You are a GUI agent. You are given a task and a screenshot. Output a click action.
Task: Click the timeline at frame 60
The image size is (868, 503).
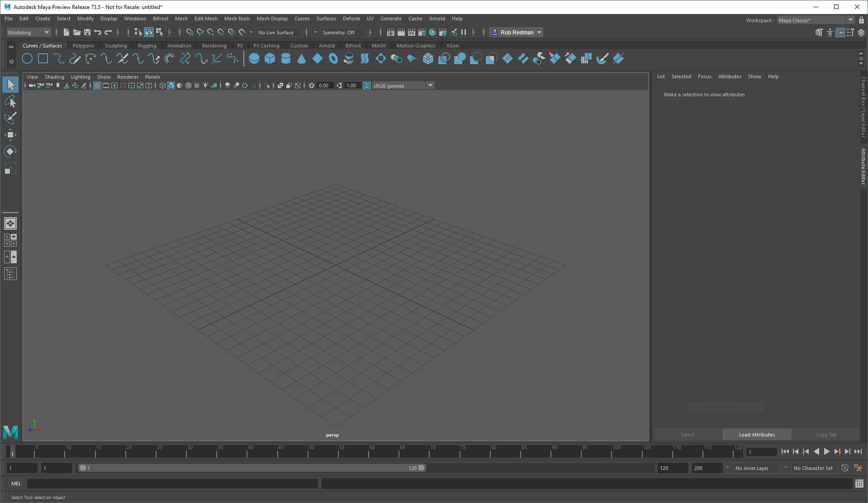click(x=372, y=451)
